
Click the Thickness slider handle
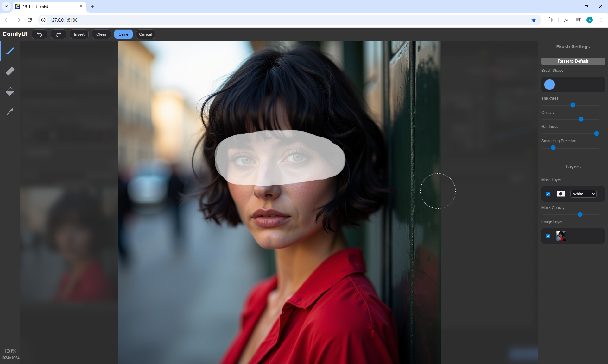tap(573, 105)
